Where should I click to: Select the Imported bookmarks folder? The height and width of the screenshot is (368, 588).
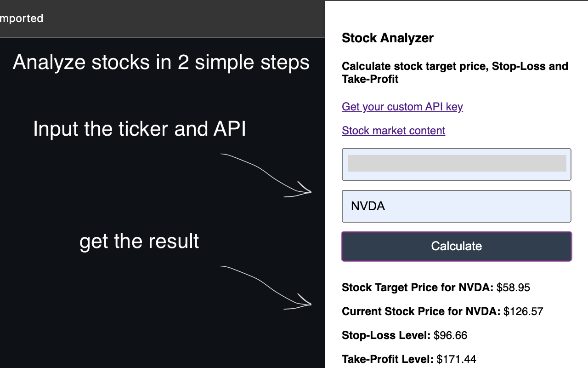[22, 18]
